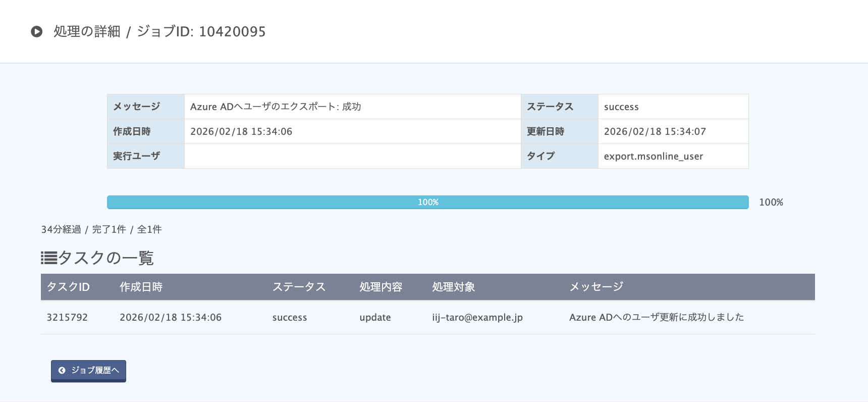The image size is (868, 402).
Task: Click the play circle icon beside 処理の詳細
Action: click(37, 32)
